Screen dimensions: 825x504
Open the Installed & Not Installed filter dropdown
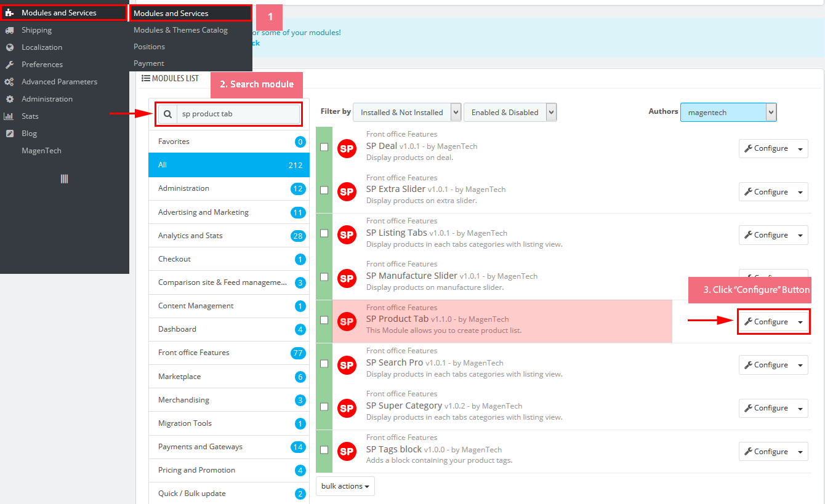407,112
